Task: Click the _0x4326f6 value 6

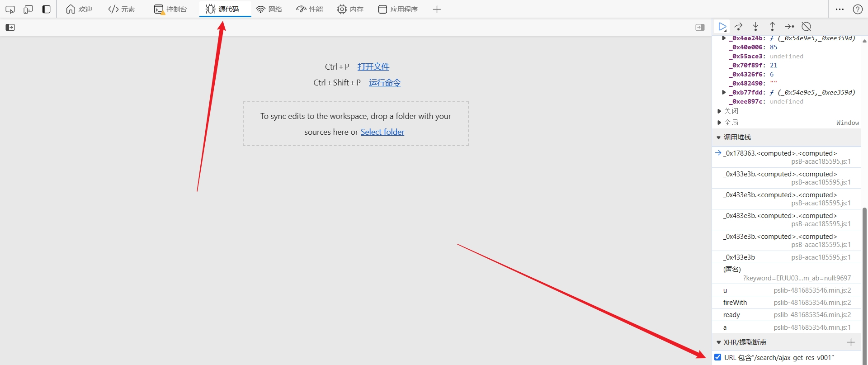Action: tap(772, 74)
